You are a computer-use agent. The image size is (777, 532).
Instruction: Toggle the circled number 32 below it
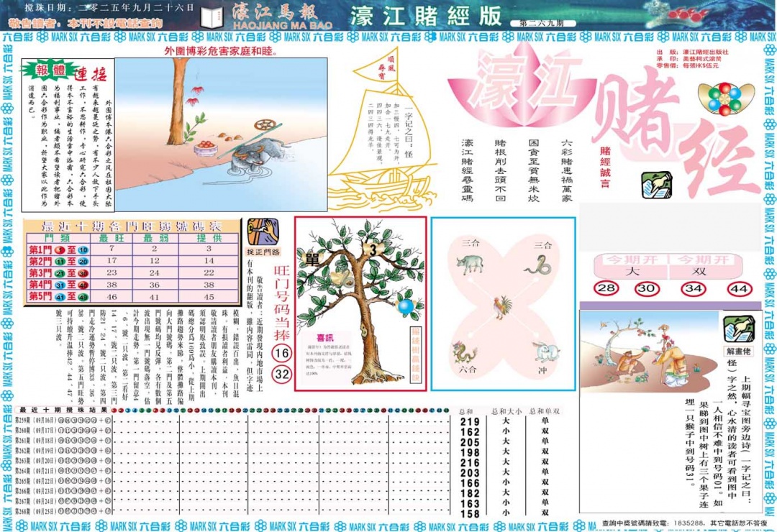point(281,373)
